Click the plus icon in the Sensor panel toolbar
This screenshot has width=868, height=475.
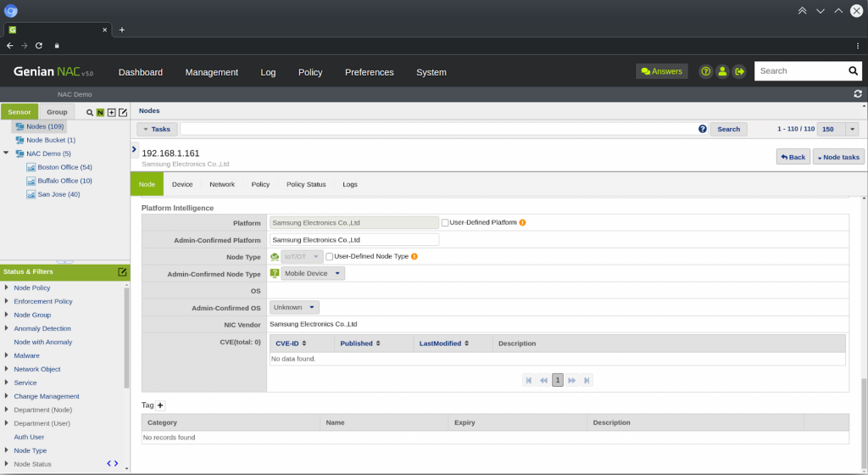[x=111, y=113]
